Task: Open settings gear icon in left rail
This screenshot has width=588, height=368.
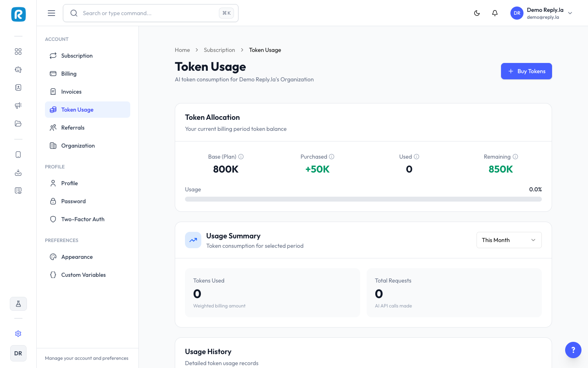Action: [18, 334]
